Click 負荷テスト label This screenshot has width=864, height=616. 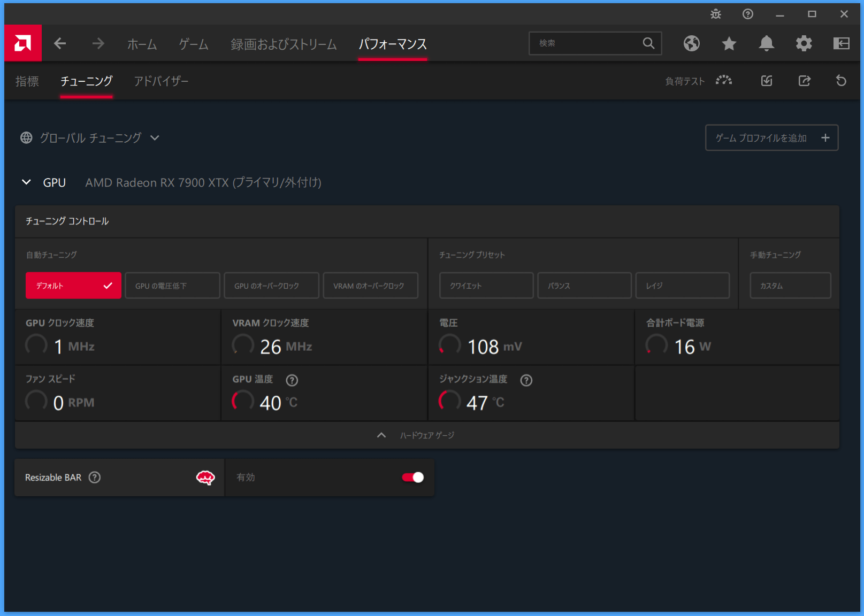pyautogui.click(x=685, y=81)
